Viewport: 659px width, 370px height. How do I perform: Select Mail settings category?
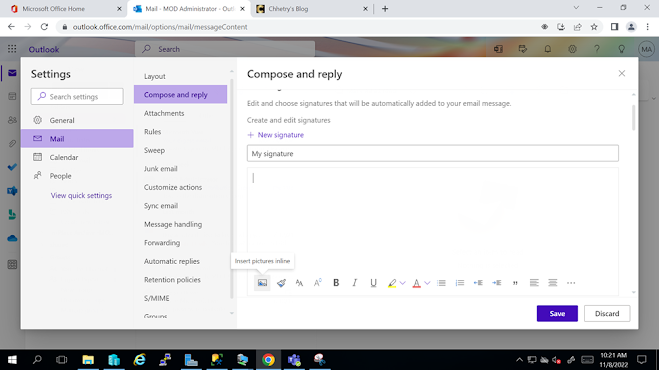click(77, 139)
